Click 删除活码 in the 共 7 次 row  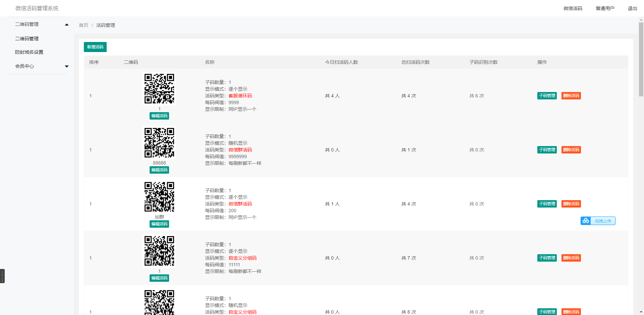pos(571,258)
